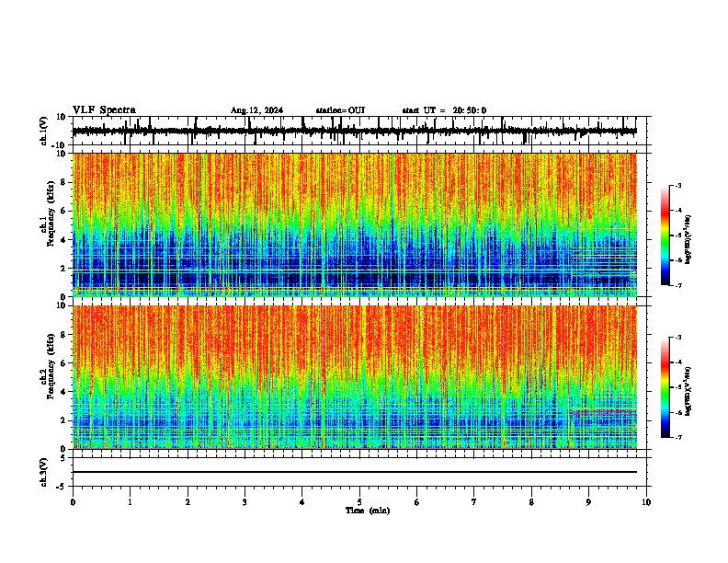
Task: Click the ch.3(V) axis label
Action: [x=44, y=472]
